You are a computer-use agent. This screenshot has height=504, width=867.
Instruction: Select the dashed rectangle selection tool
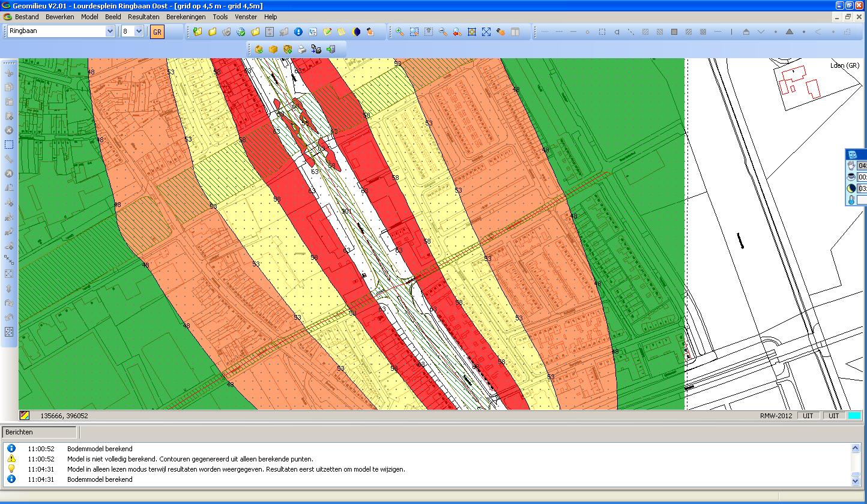pos(9,145)
